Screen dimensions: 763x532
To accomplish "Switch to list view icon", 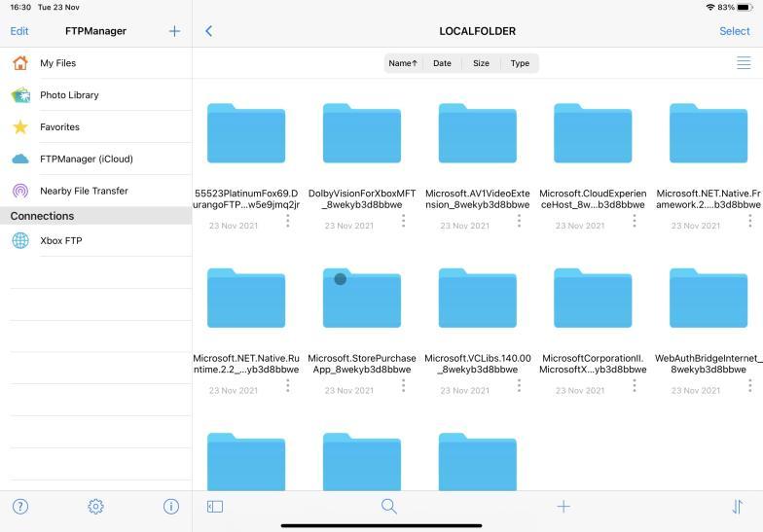I will 744,62.
